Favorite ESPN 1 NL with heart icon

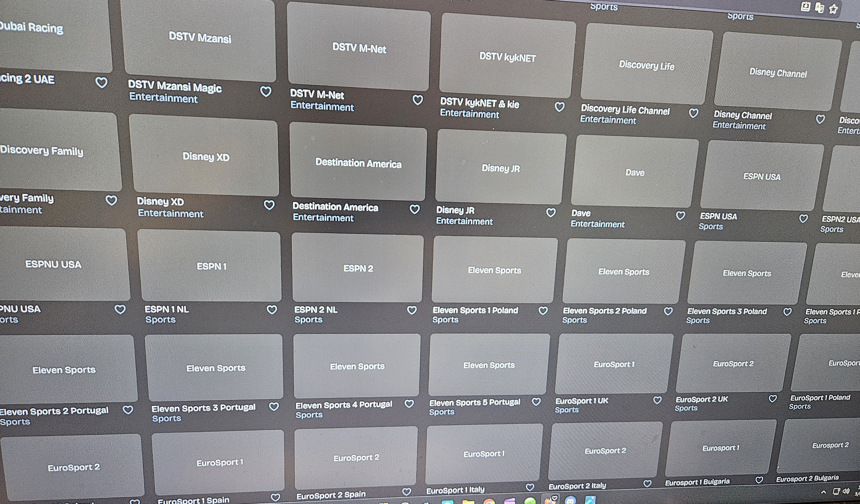click(x=272, y=310)
